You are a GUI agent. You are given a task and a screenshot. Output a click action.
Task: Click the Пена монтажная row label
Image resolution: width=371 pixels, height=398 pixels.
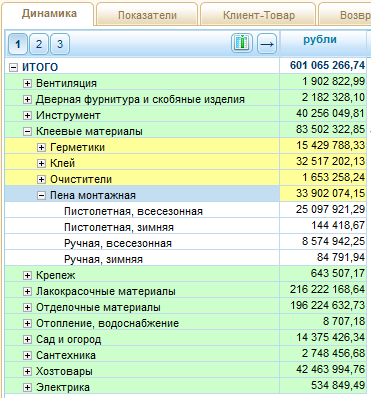click(93, 195)
